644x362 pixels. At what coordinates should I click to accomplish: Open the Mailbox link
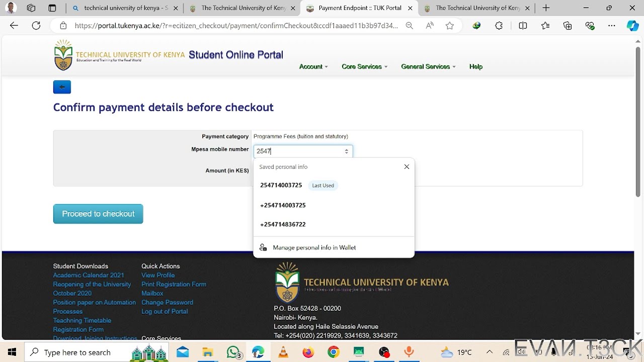click(152, 293)
